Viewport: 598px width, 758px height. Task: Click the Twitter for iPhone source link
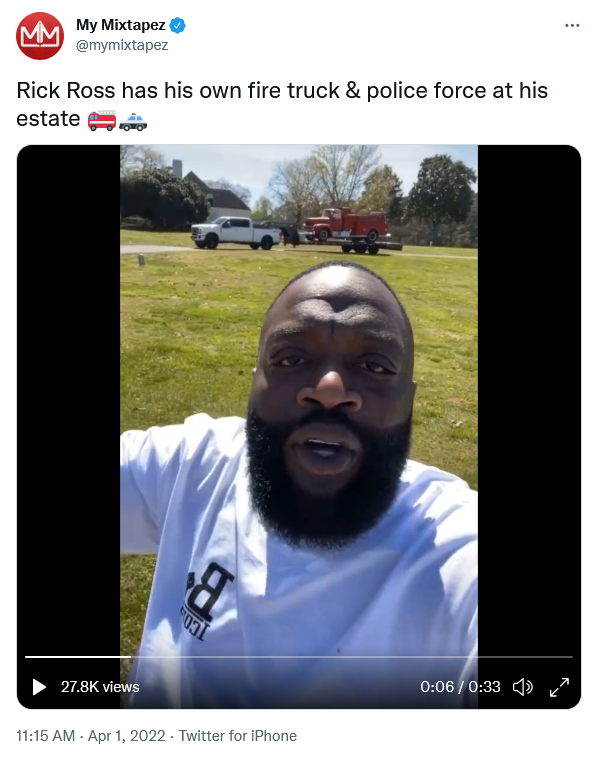pos(238,736)
